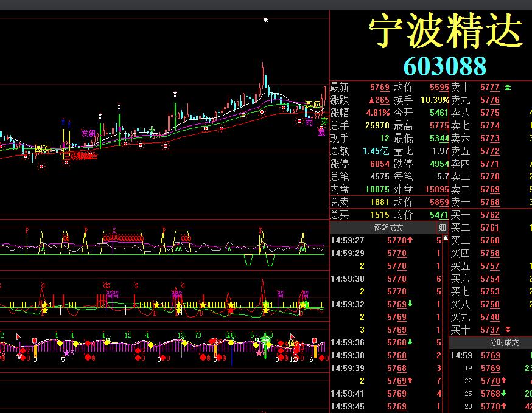The width and height of the screenshot is (532, 413).
Task: Click the 总卖 value 1881
Action: click(x=380, y=202)
